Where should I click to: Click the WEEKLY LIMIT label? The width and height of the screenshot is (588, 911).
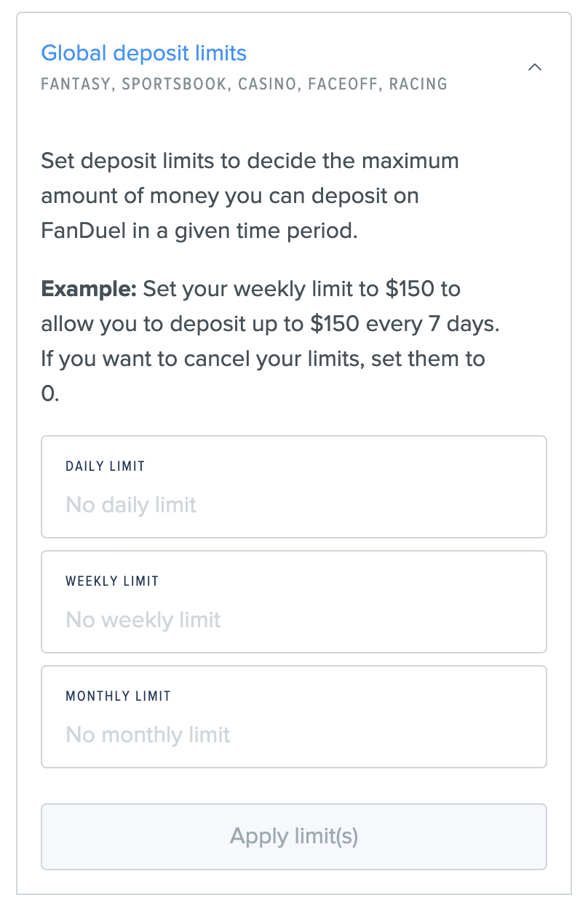(x=112, y=581)
